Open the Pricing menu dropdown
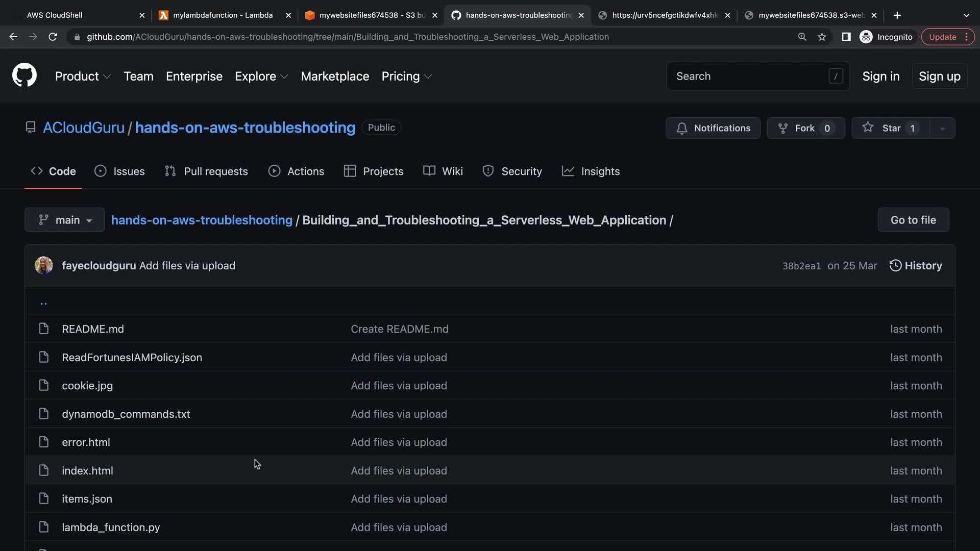980x551 pixels. click(x=406, y=76)
